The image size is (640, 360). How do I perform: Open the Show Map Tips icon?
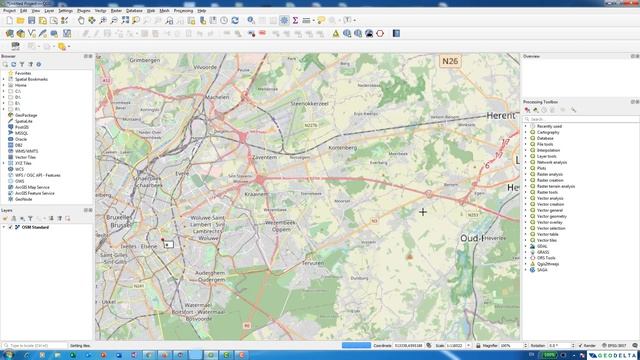[x=321, y=20]
